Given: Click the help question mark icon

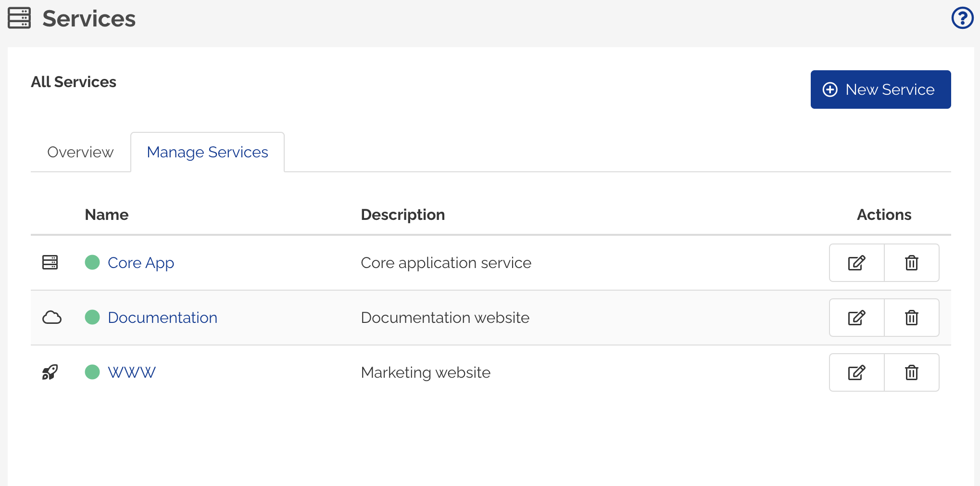Looking at the screenshot, I should click(962, 18).
